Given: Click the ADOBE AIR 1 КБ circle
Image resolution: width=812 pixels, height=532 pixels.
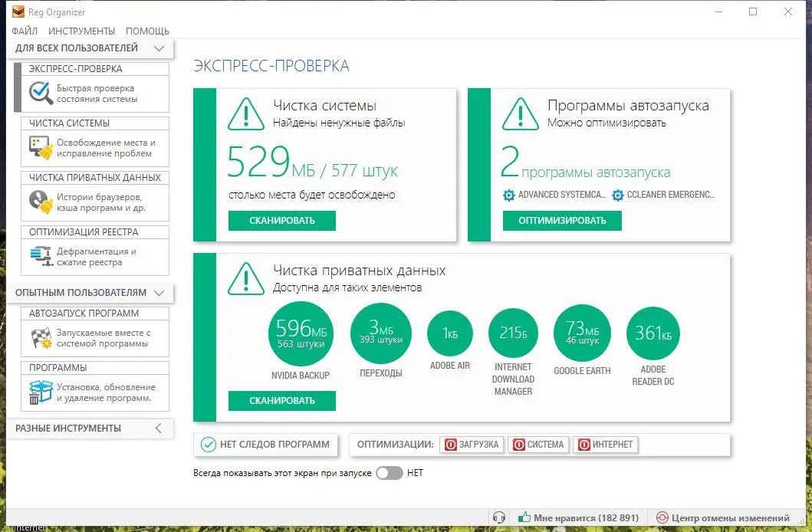Looking at the screenshot, I should click(450, 333).
